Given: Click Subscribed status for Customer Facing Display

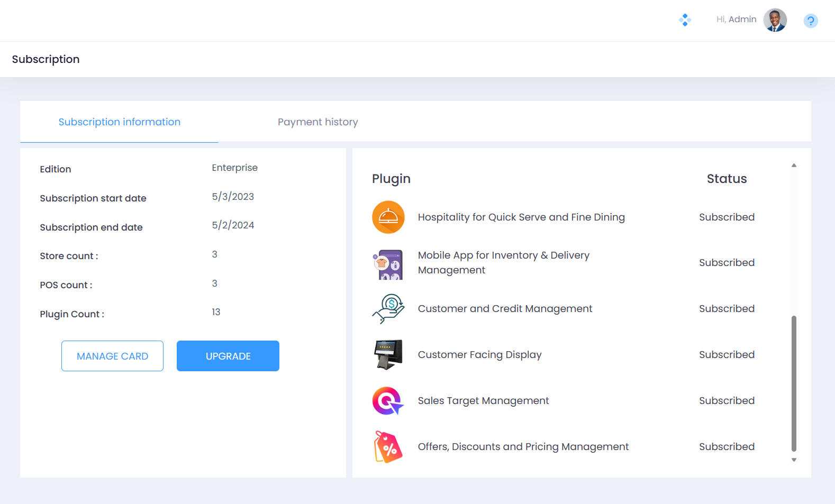Looking at the screenshot, I should [x=727, y=355].
